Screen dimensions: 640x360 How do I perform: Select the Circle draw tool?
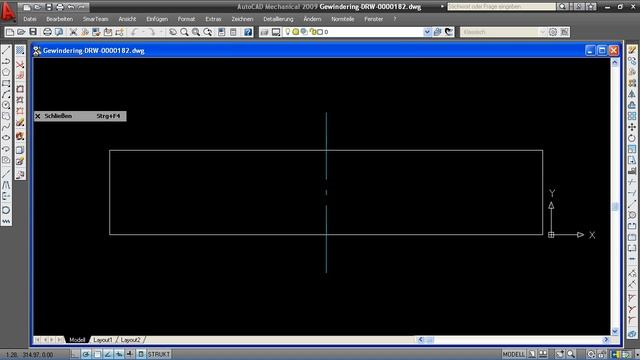[x=6, y=105]
